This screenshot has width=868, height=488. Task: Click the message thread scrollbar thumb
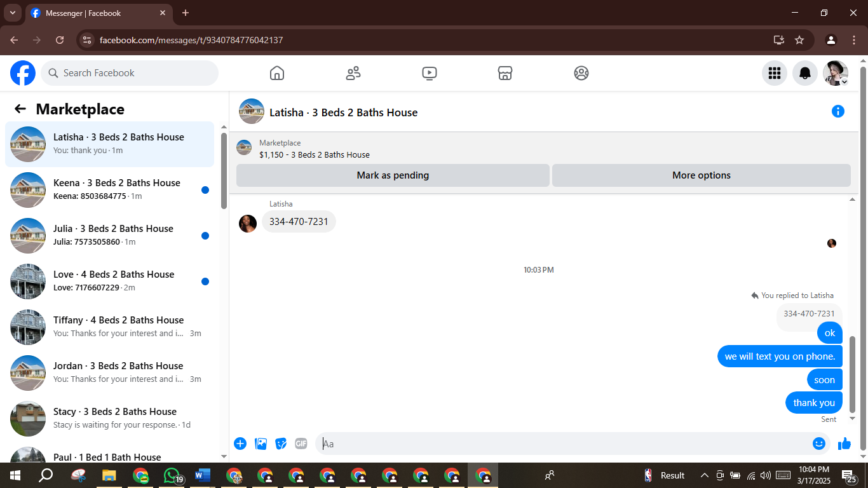point(853,374)
